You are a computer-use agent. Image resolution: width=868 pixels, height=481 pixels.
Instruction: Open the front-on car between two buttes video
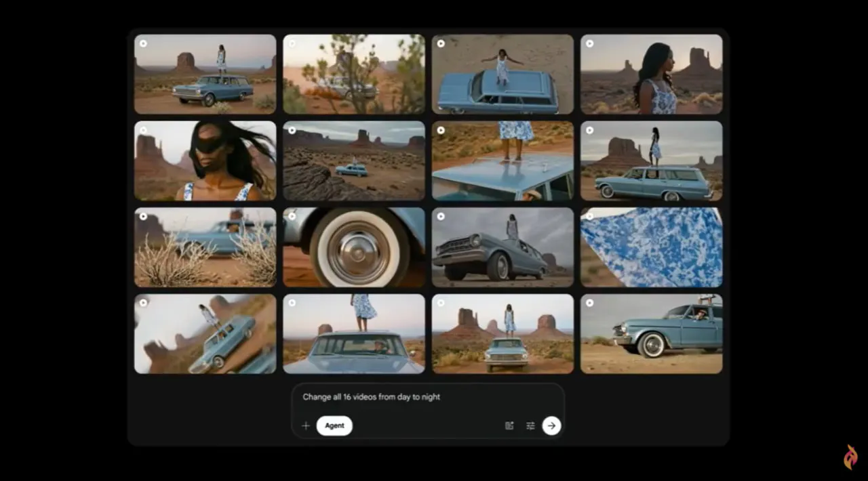502,334
